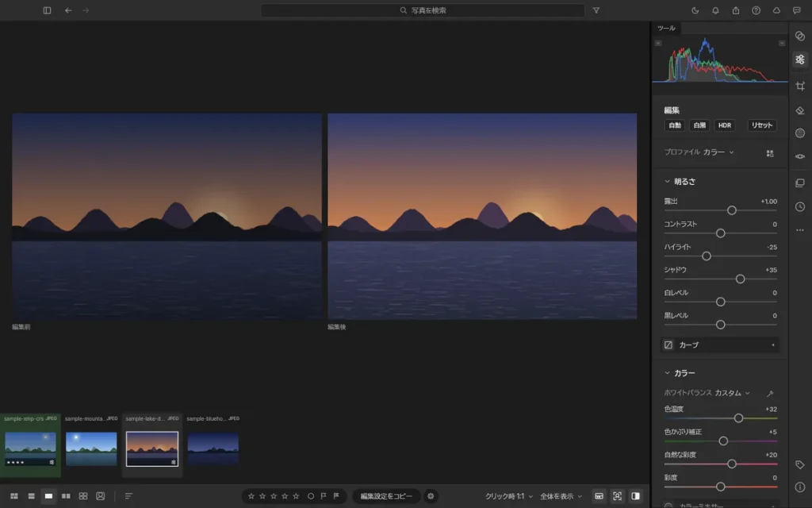Select the Crop and rotate tool
This screenshot has width=812, height=508.
pyautogui.click(x=799, y=86)
